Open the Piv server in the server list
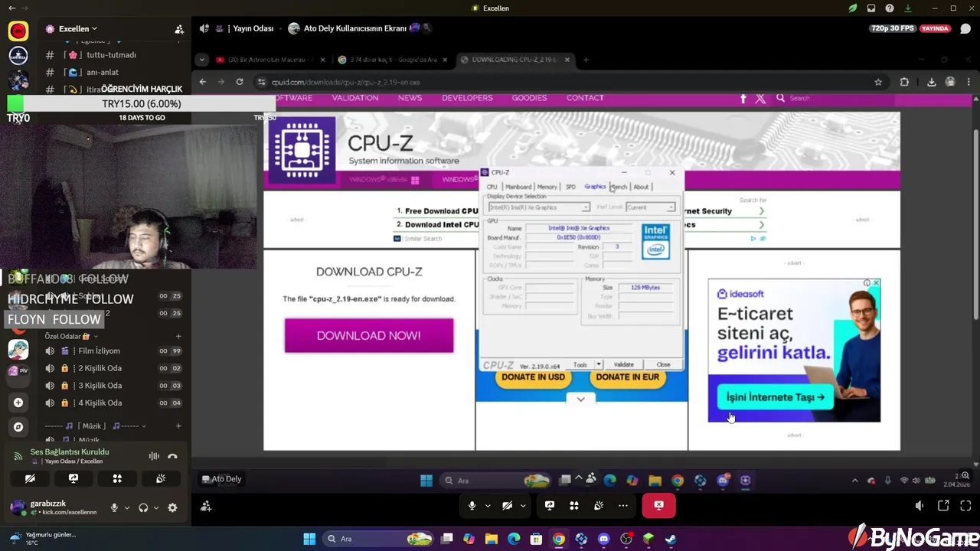 click(x=18, y=371)
